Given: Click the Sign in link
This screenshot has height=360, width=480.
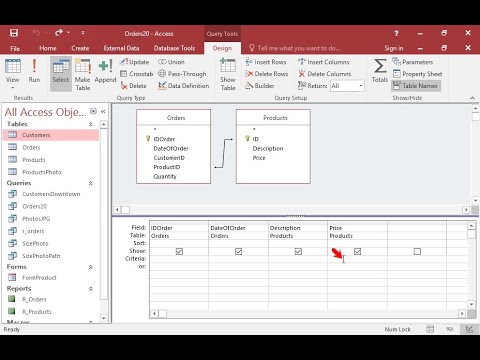Looking at the screenshot, I should click(x=394, y=48).
